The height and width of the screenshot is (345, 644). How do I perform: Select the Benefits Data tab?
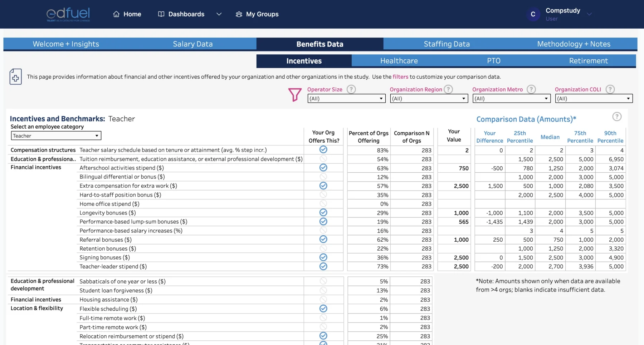(320, 44)
